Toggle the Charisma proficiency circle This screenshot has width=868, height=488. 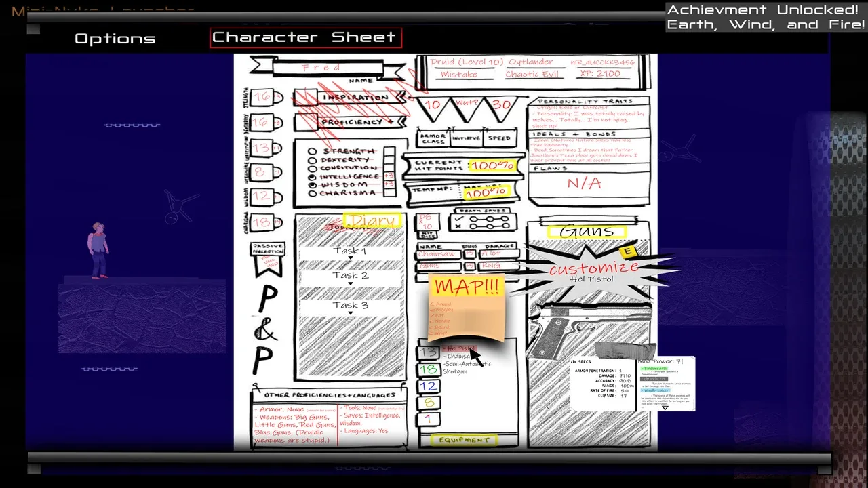pyautogui.click(x=313, y=193)
